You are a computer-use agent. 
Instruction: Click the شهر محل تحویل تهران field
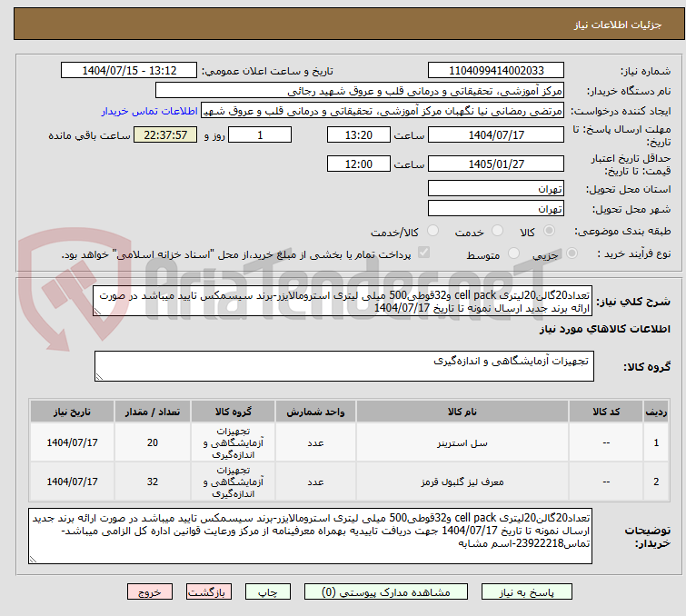point(496,208)
